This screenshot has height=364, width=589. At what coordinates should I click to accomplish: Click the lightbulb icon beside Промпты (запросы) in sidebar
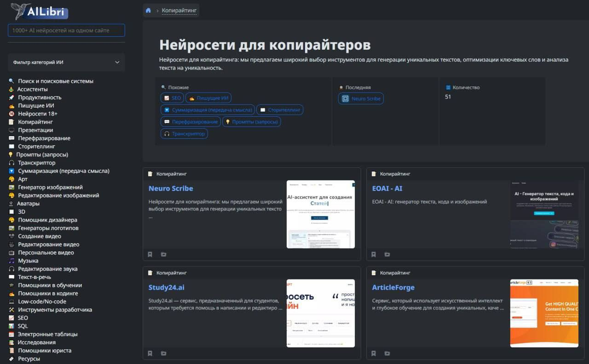coord(11,155)
